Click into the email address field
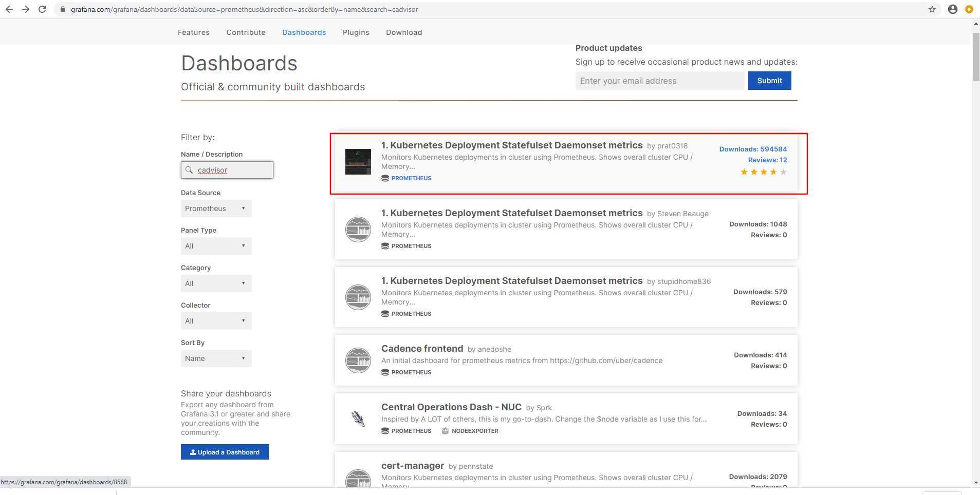980x495 pixels. (660, 81)
